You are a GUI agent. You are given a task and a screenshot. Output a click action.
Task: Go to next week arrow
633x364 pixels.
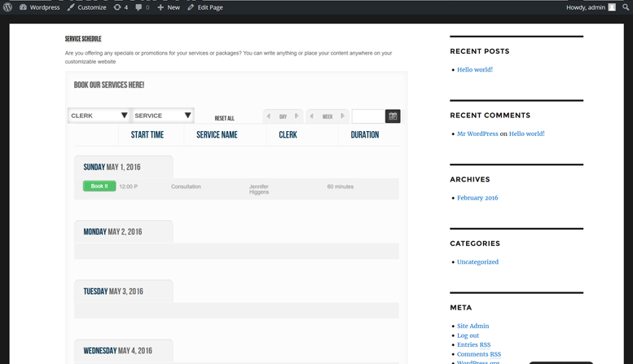click(x=343, y=116)
